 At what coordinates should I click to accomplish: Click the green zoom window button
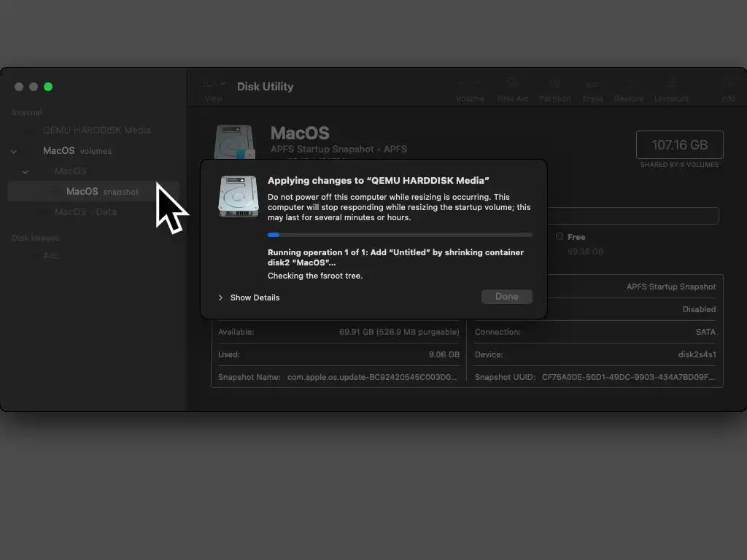point(48,87)
